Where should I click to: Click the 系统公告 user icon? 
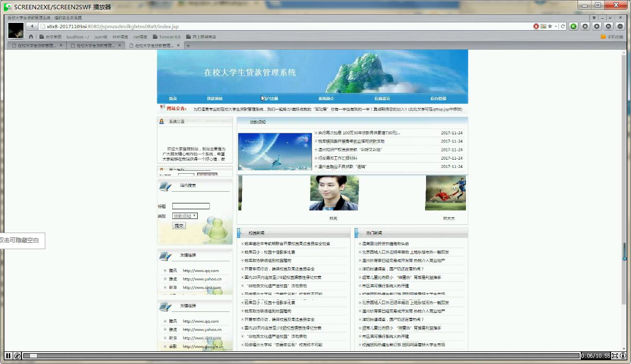pyautogui.click(x=162, y=121)
